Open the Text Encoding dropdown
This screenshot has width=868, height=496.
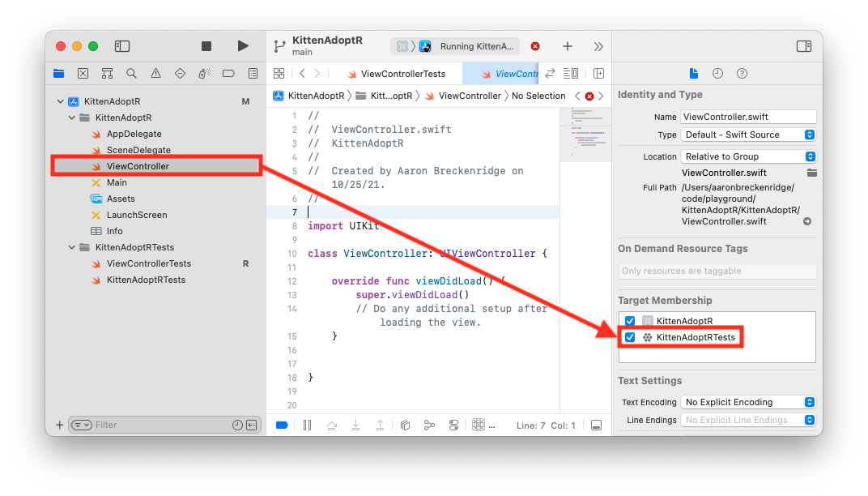coord(748,402)
